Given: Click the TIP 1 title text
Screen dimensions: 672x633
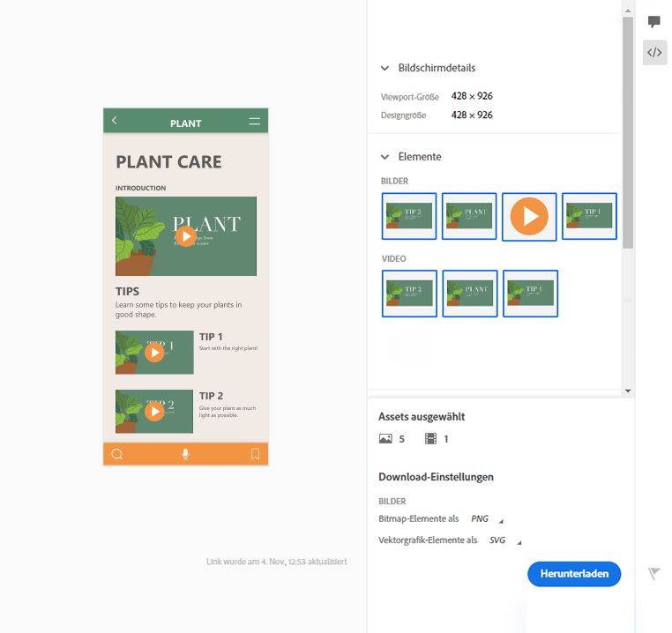Looking at the screenshot, I should tap(211, 337).
